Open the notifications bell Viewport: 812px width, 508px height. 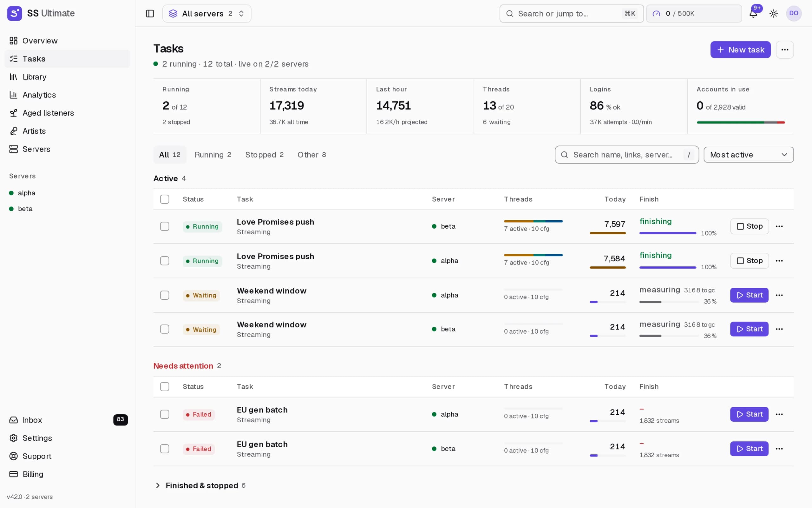[x=753, y=13]
